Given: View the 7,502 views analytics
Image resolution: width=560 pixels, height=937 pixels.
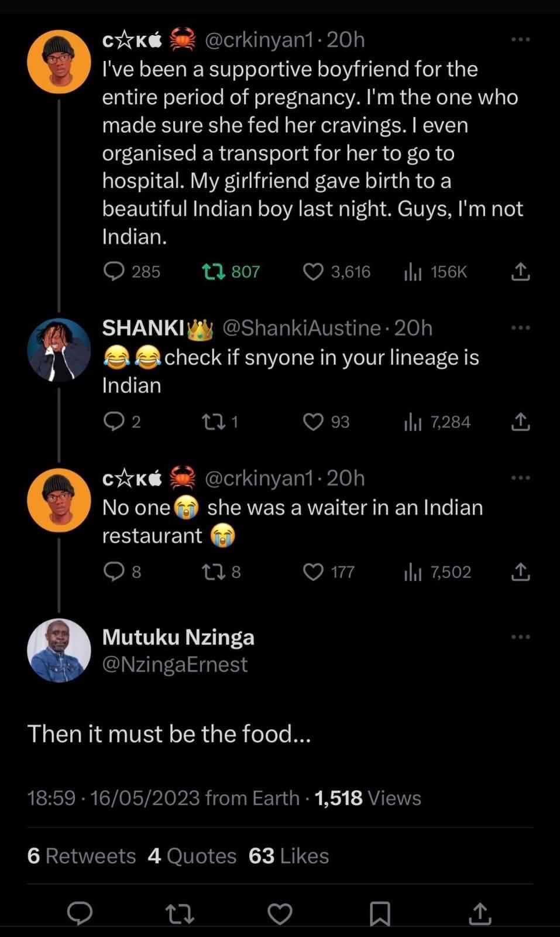Looking at the screenshot, I should (x=413, y=572).
